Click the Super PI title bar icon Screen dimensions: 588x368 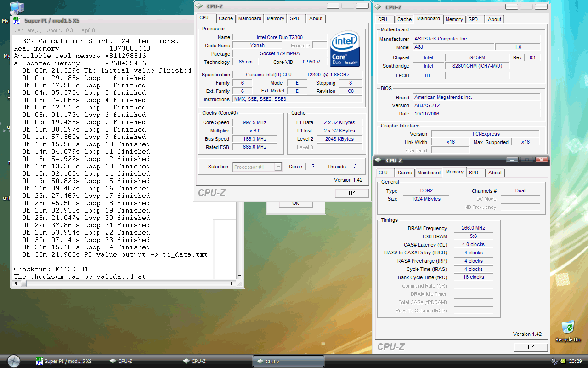[x=17, y=20]
